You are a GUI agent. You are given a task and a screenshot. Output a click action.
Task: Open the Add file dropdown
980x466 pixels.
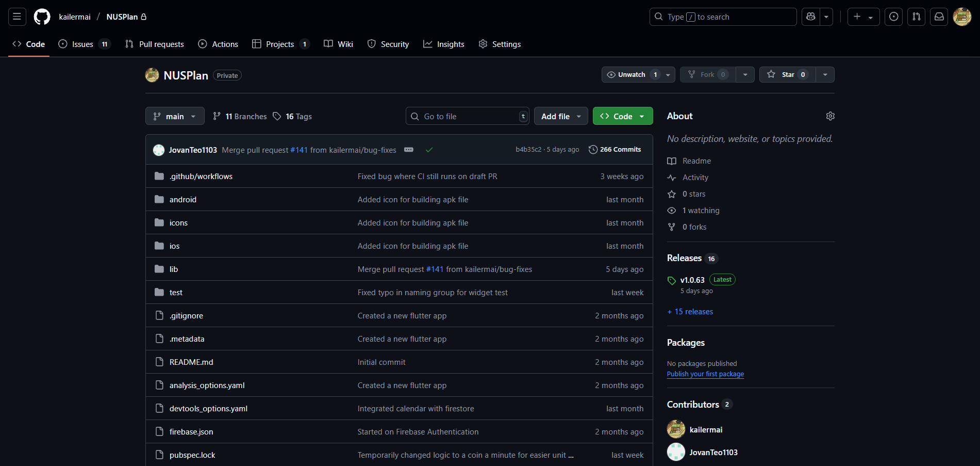(x=560, y=116)
